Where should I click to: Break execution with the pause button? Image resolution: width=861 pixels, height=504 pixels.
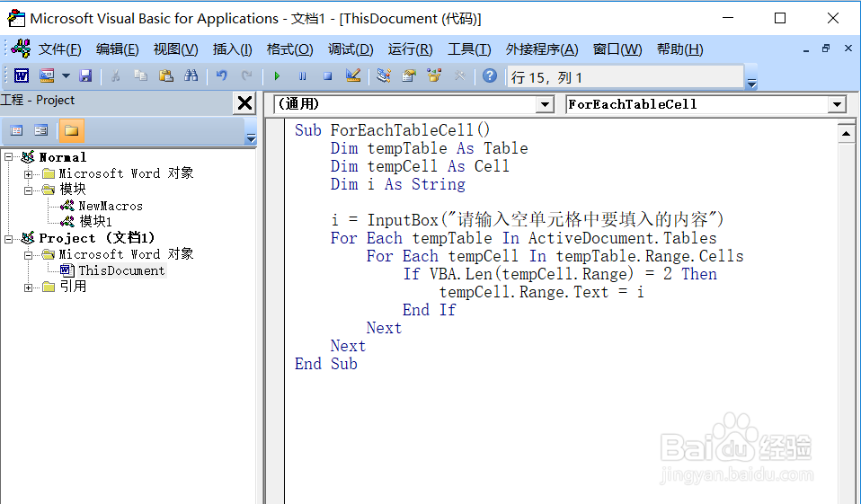pyautogui.click(x=302, y=75)
